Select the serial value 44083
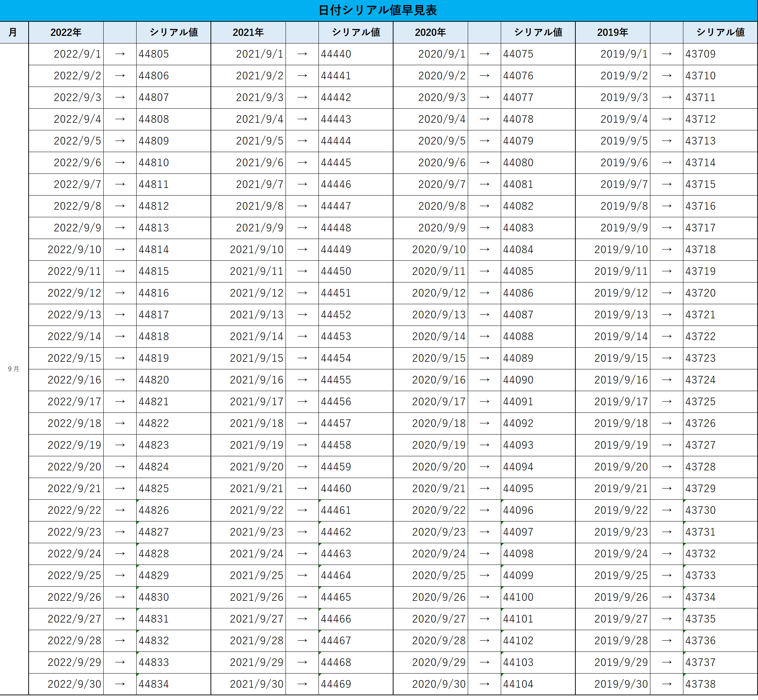This screenshot has height=700, width=758. click(538, 228)
